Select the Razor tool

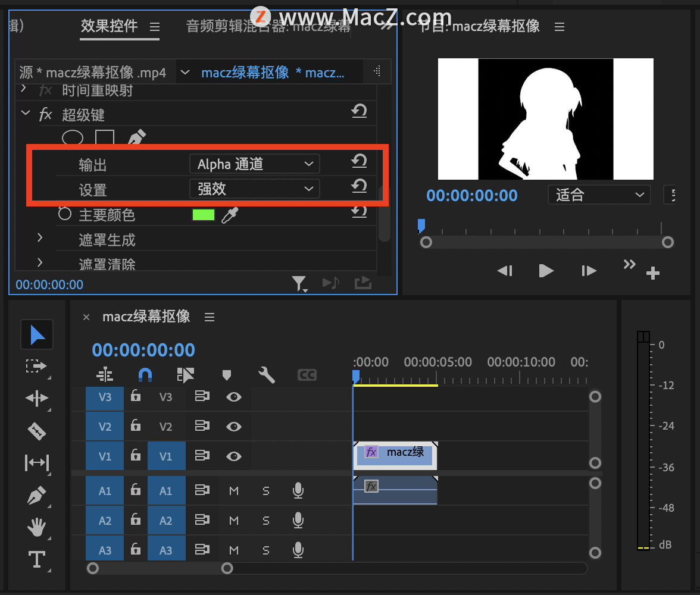tap(37, 431)
